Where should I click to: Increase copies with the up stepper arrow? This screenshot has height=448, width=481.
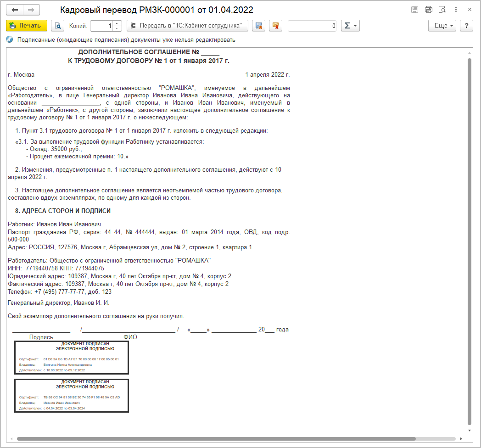click(x=117, y=23)
